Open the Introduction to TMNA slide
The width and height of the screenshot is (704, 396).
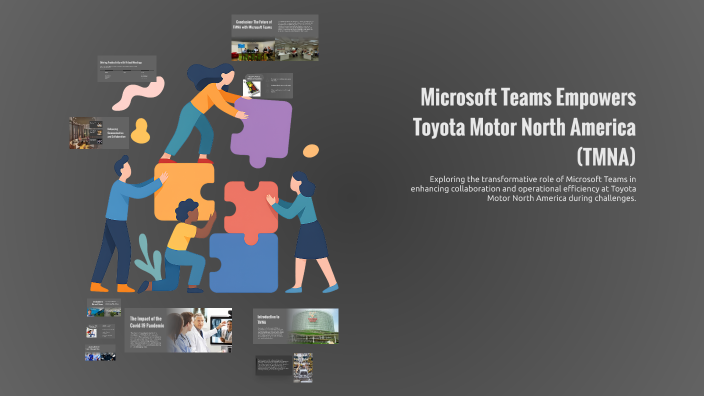(296, 326)
